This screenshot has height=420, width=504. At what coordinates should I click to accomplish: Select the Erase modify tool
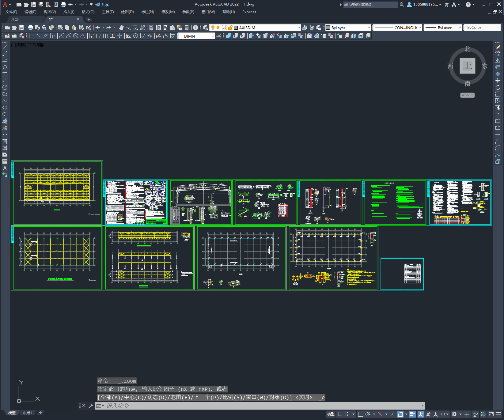498,47
